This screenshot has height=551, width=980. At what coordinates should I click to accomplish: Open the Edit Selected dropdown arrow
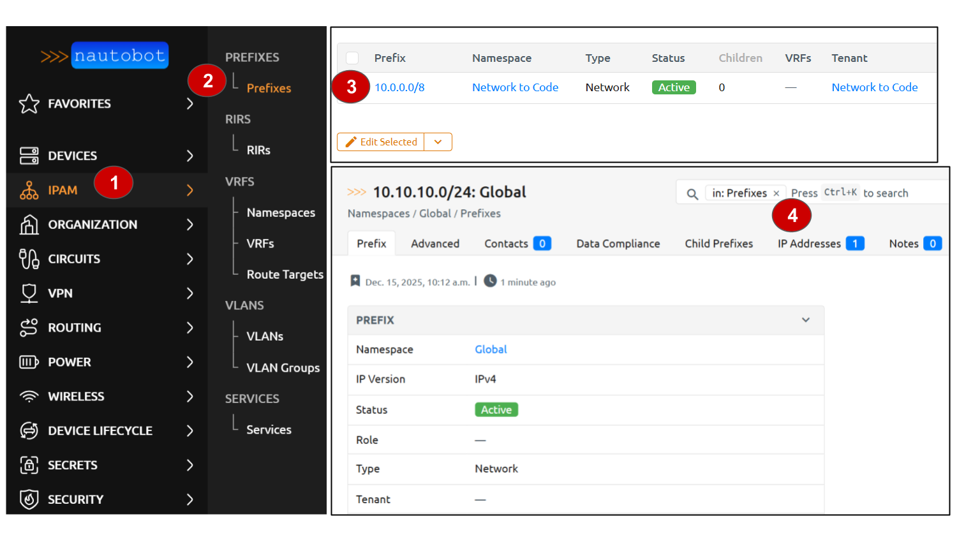(438, 142)
